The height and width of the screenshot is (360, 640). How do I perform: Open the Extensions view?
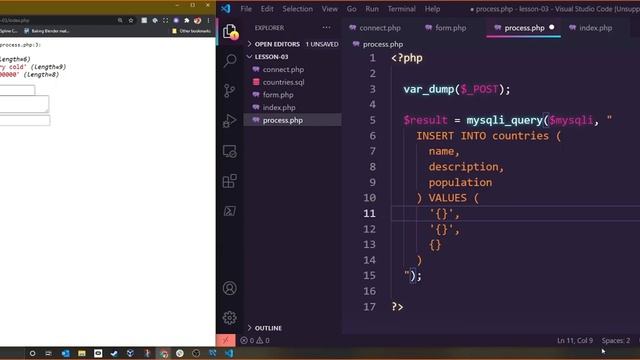tap(230, 181)
